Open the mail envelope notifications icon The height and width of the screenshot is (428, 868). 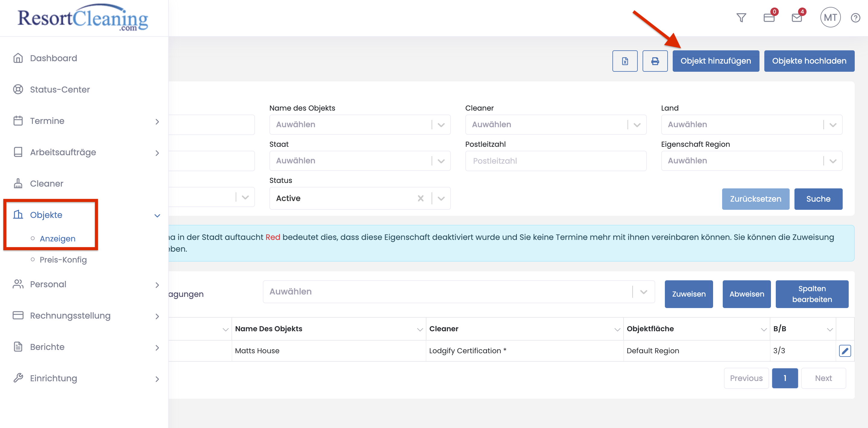[797, 17]
